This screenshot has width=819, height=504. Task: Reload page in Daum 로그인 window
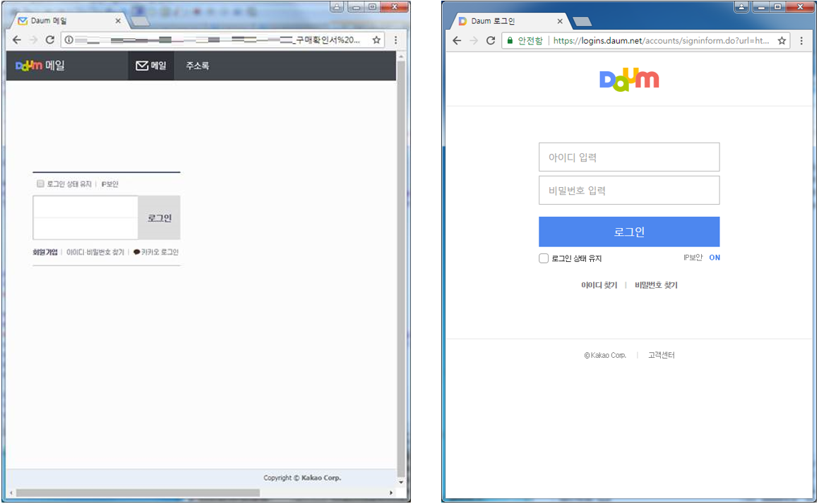click(491, 40)
